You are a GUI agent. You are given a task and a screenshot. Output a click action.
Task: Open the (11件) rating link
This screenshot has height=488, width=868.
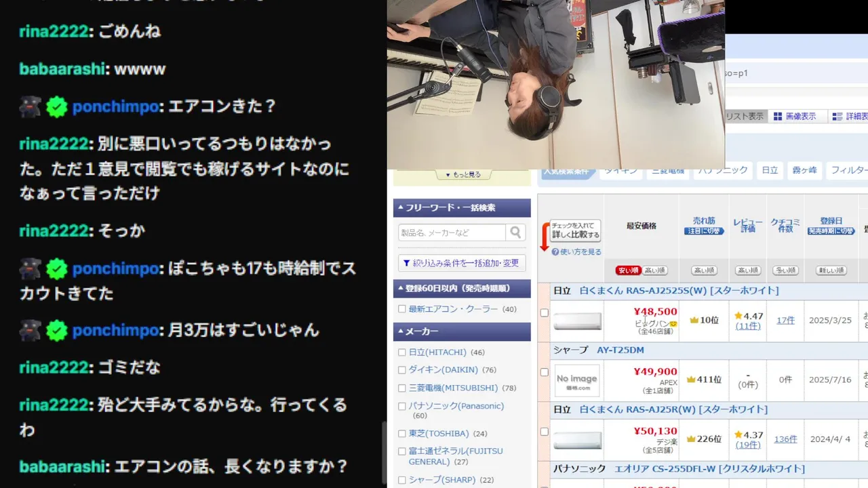coord(748,326)
